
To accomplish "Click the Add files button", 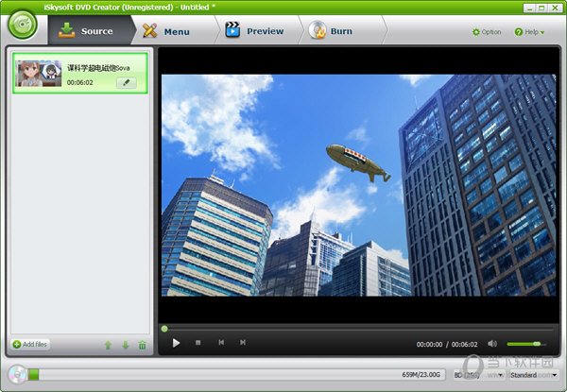I will 30,345.
